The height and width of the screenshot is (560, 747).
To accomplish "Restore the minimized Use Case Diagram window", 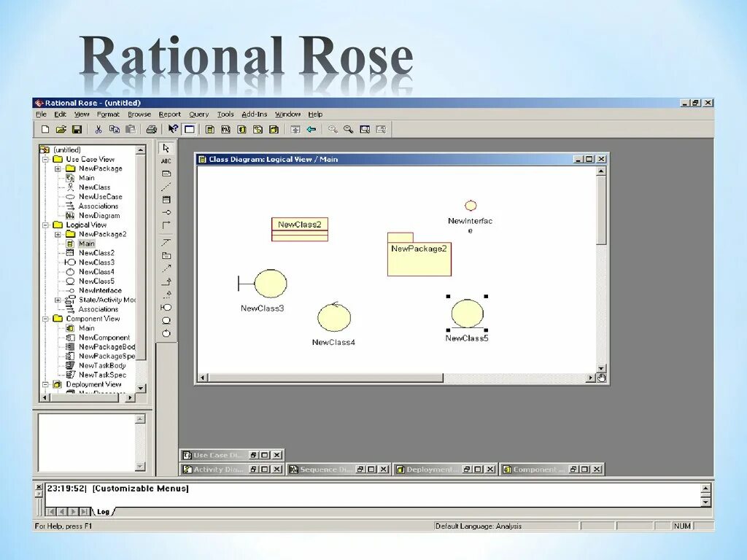I will pos(253,455).
